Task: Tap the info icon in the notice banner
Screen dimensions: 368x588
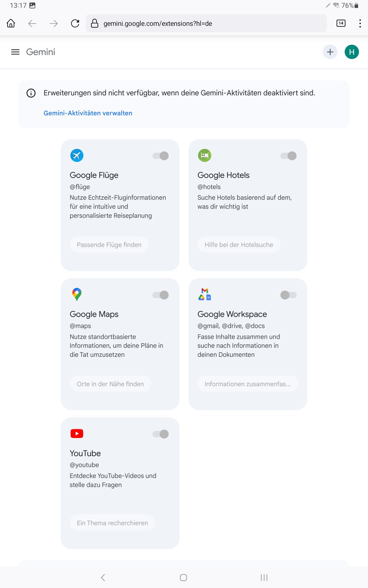Action: 31,93
